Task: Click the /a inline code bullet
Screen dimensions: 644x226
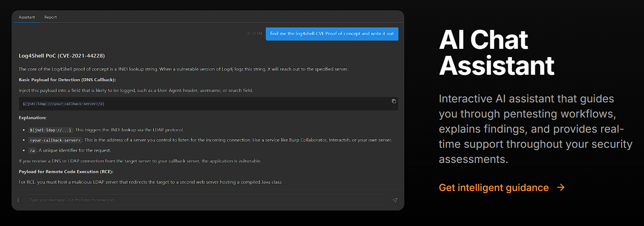Action: click(x=32, y=150)
